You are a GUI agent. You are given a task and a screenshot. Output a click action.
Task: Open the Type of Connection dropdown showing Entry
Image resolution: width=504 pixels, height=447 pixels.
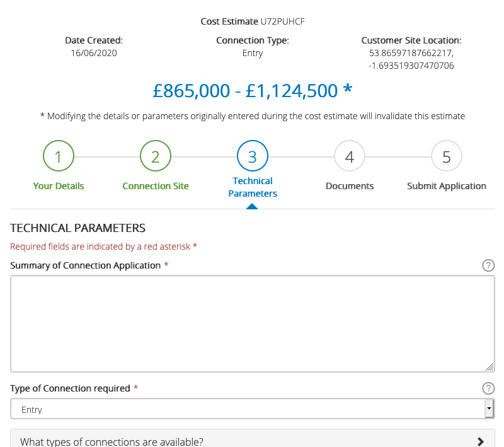[247, 409]
